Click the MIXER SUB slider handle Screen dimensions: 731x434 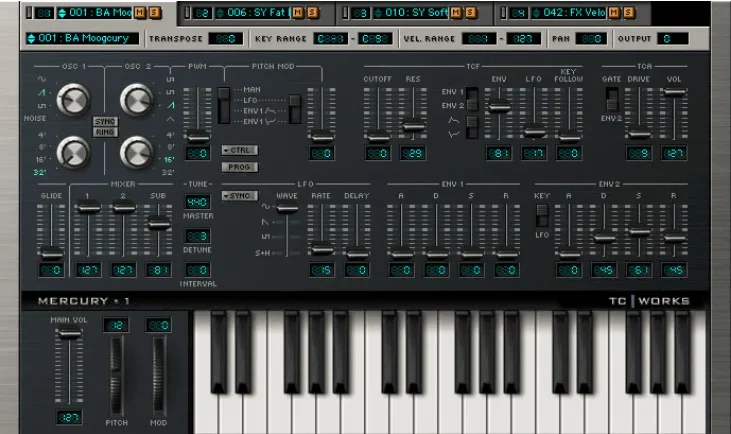coord(159,223)
